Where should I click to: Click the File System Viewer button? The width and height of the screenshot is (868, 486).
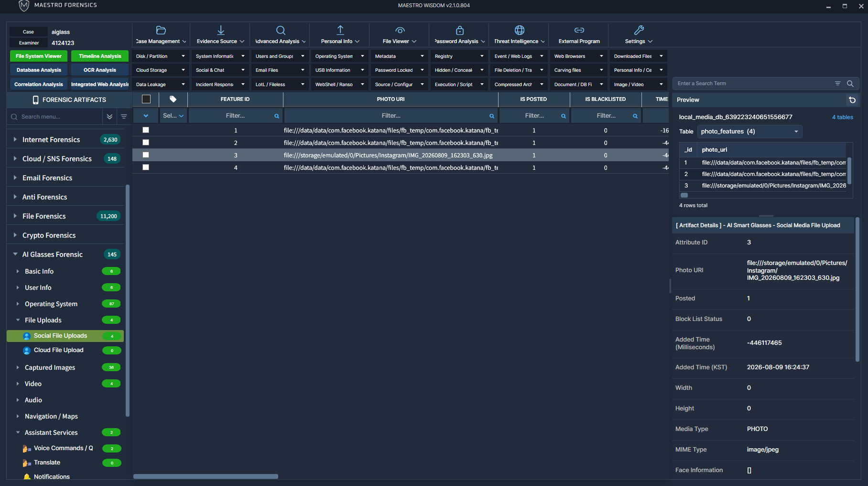pos(39,56)
